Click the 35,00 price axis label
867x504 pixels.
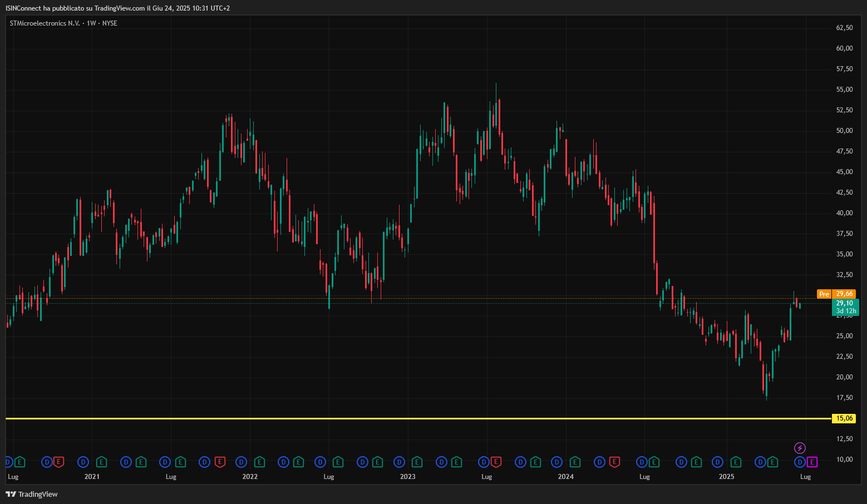(844, 254)
